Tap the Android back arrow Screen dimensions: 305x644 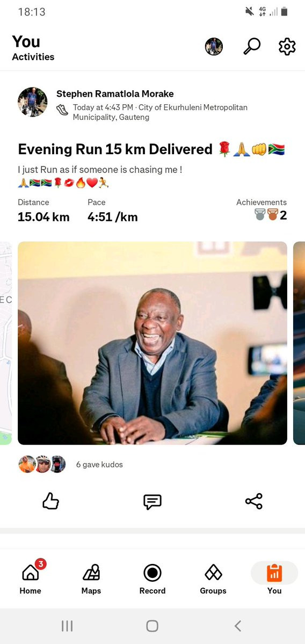click(238, 626)
